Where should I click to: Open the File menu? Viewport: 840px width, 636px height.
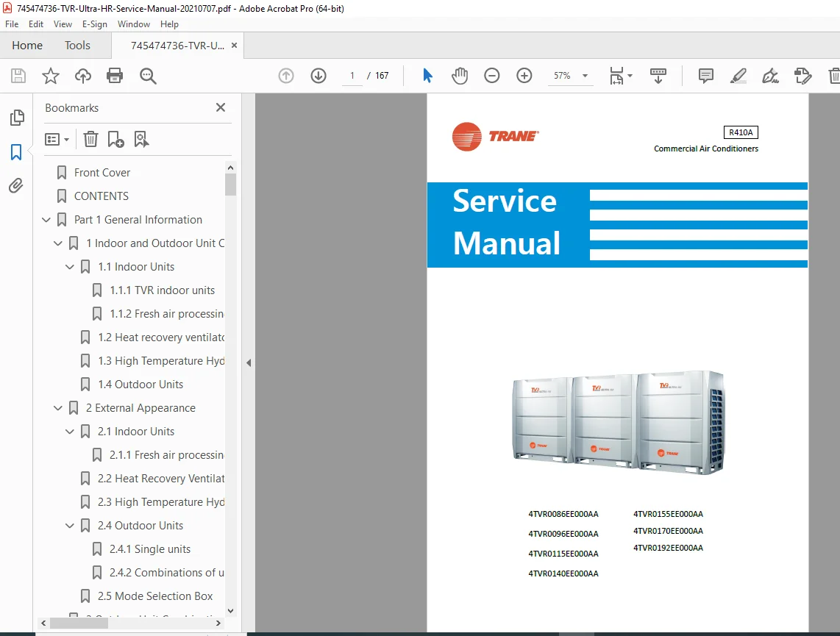pos(12,24)
